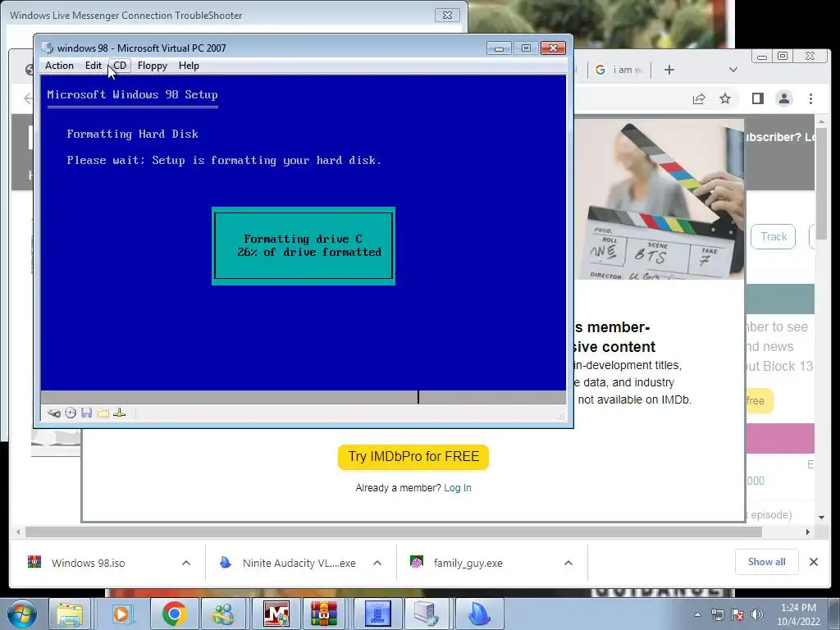Click the network adapter icon in Virtual PC status bar

(x=120, y=413)
